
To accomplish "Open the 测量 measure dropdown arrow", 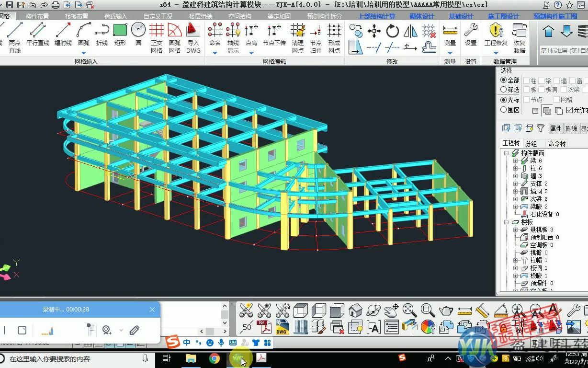I will pos(450,53).
